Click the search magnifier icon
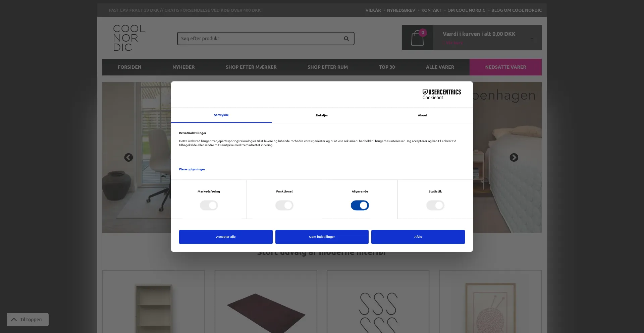 346,39
